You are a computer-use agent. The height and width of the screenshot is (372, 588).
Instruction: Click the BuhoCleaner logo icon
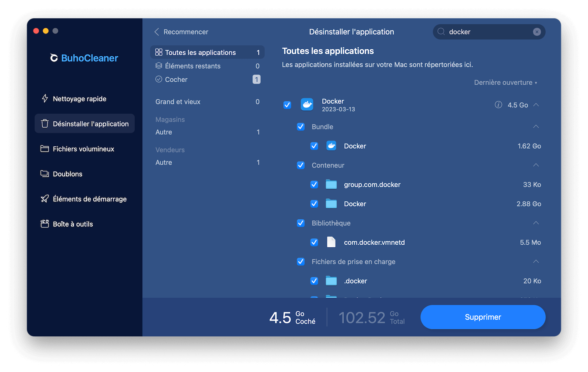pyautogui.click(x=54, y=58)
